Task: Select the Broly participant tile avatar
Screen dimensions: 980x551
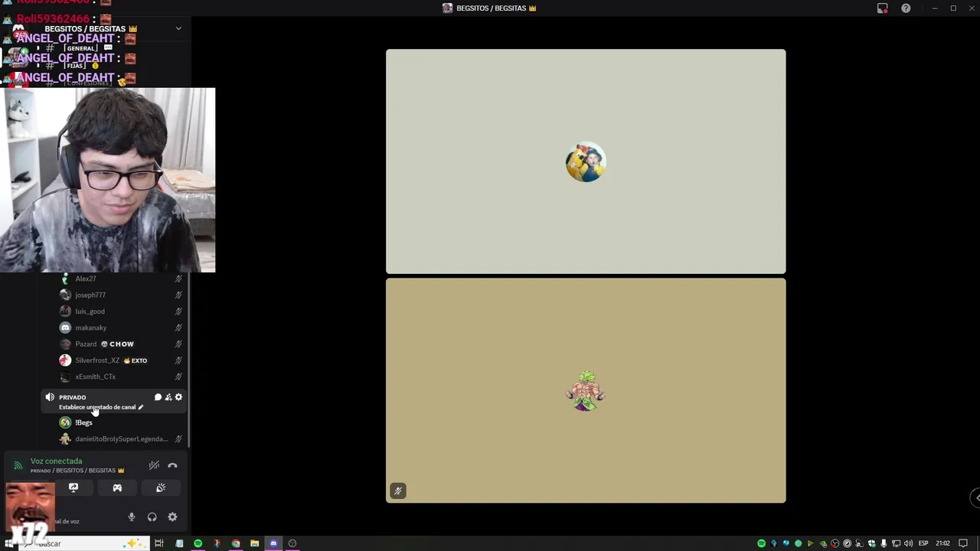Action: point(586,391)
